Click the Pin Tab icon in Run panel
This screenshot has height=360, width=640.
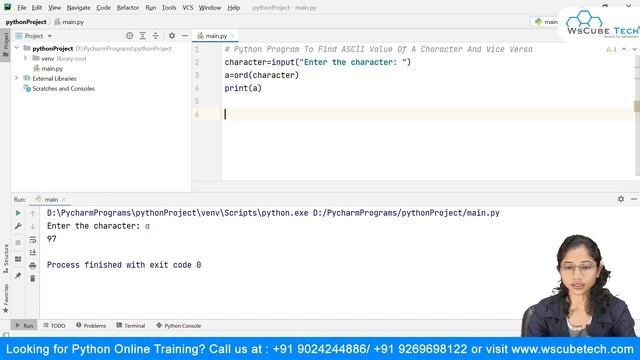(x=18, y=276)
